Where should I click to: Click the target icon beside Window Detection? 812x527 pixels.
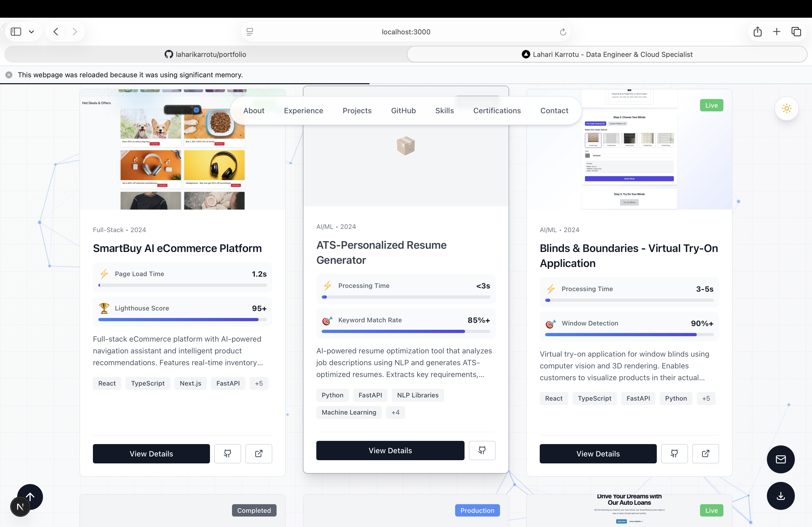pos(551,324)
